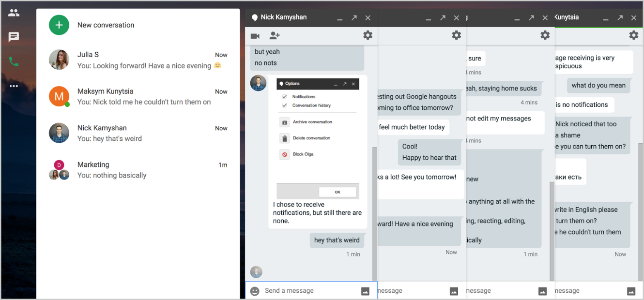Click the add people icon in Nick's chat
This screenshot has width=644, height=300.
(x=275, y=36)
